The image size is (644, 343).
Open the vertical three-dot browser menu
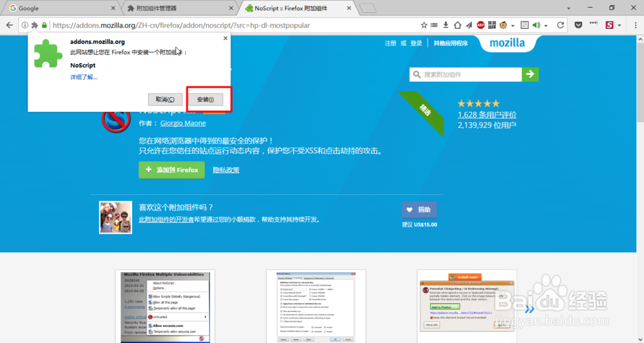click(636, 26)
